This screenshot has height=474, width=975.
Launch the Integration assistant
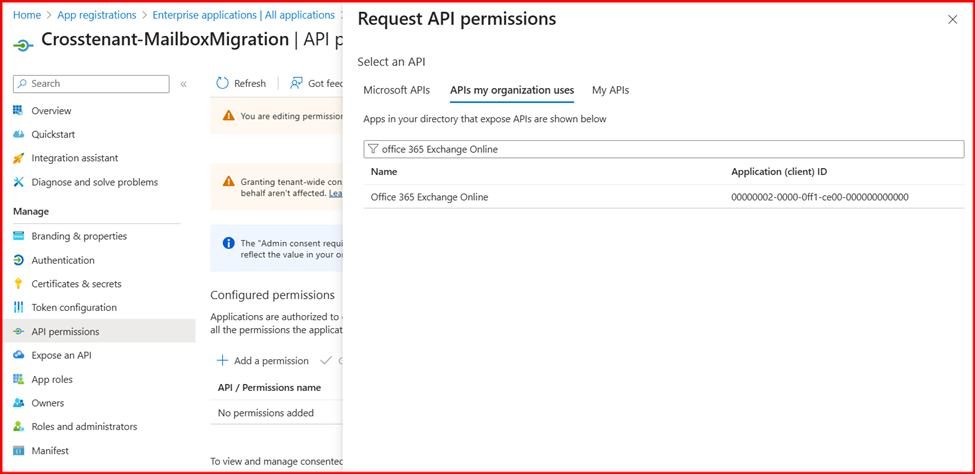click(x=74, y=158)
